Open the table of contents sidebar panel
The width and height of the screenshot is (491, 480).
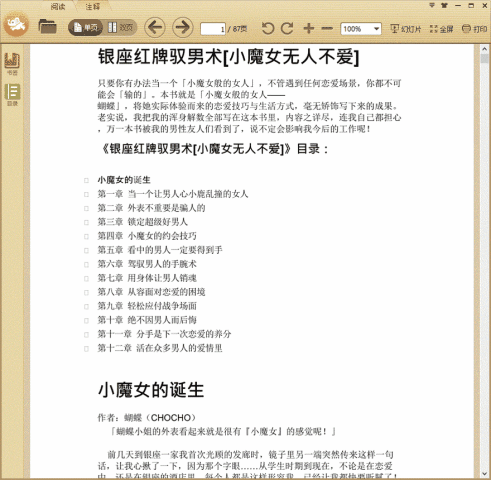12,95
